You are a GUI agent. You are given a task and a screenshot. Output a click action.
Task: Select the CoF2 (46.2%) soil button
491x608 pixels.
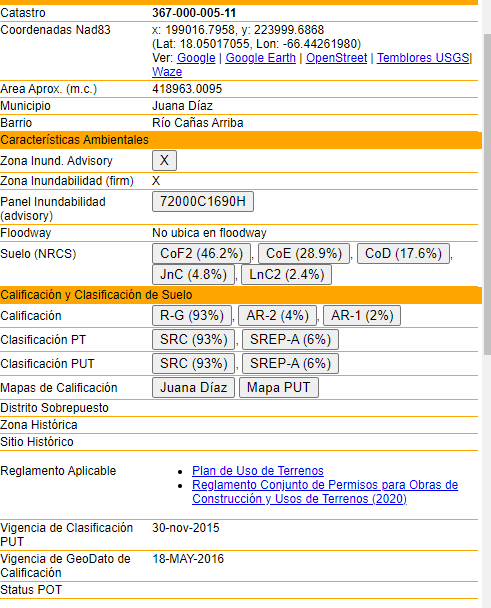[201, 254]
